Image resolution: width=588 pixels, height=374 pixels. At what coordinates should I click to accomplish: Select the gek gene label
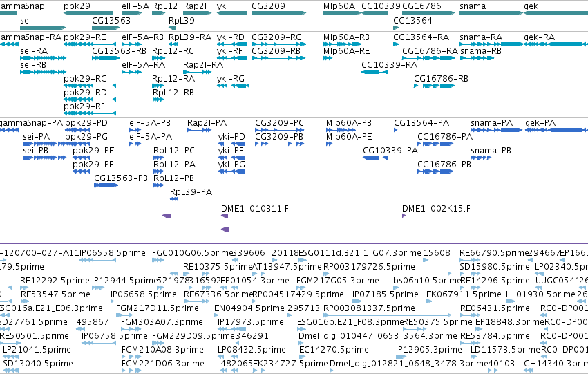tap(531, 6)
